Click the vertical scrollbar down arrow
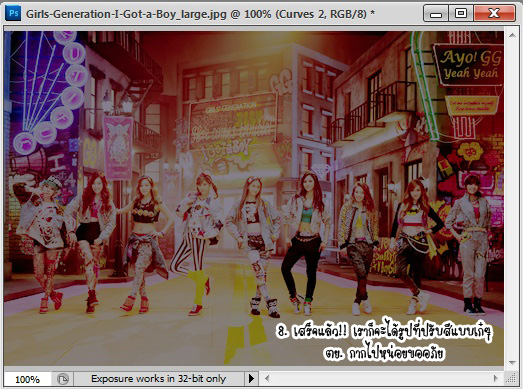 point(512,363)
